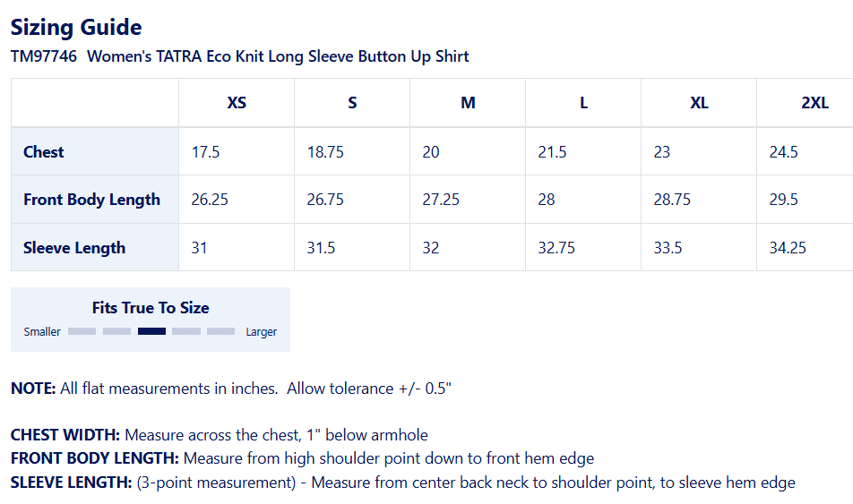Click the Sizing Guide title
The width and height of the screenshot is (853, 504).
coord(76,27)
